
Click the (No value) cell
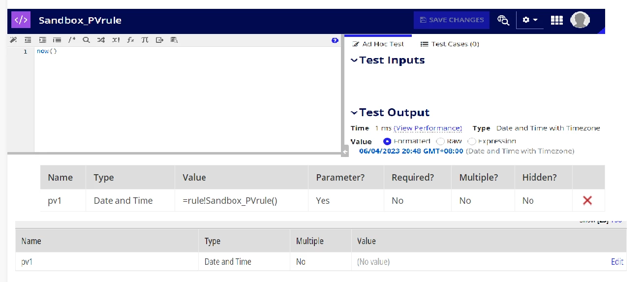[x=373, y=262]
